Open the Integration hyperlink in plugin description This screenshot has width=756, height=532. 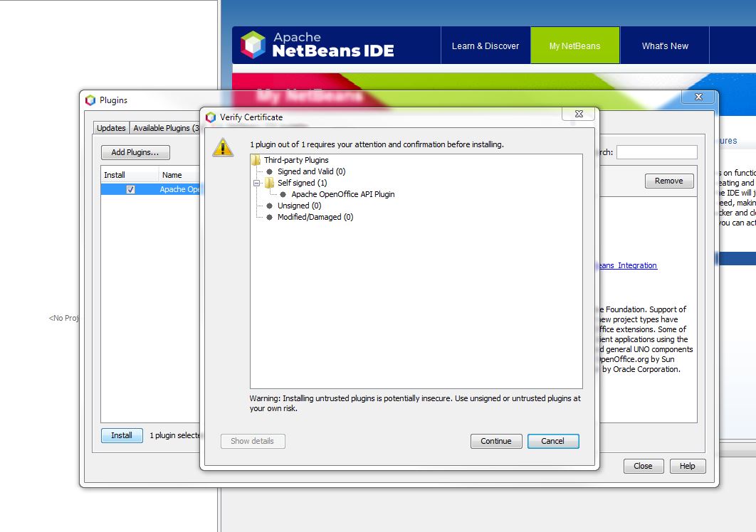(629, 265)
